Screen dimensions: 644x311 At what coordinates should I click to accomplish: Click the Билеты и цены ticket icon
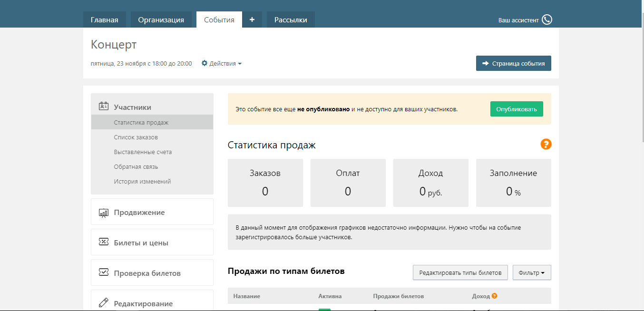pyautogui.click(x=104, y=243)
